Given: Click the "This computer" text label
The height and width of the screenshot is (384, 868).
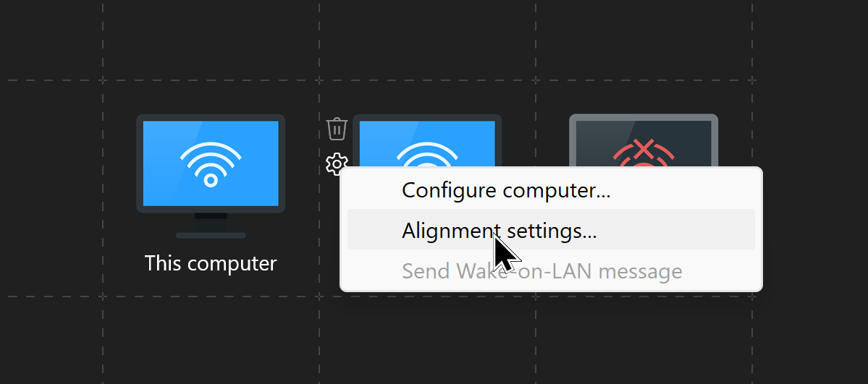Looking at the screenshot, I should [x=211, y=263].
